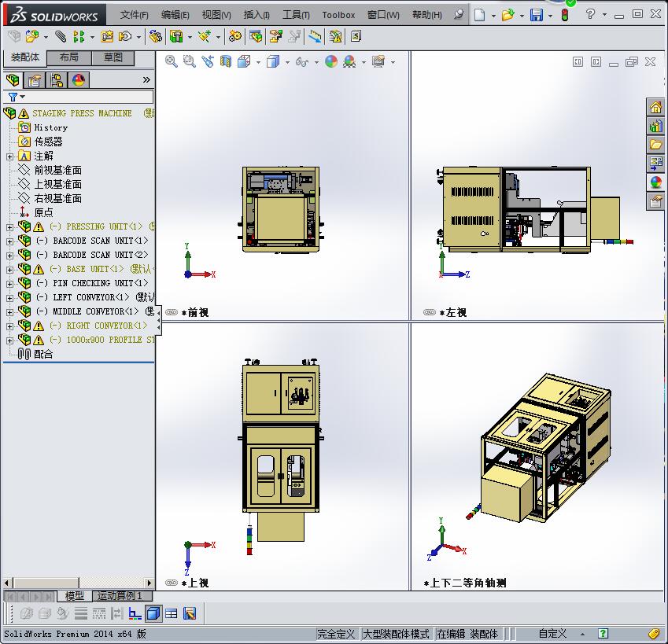This screenshot has height=644, width=668.
Task: Select the 配合 mates folder
Action: 35,354
